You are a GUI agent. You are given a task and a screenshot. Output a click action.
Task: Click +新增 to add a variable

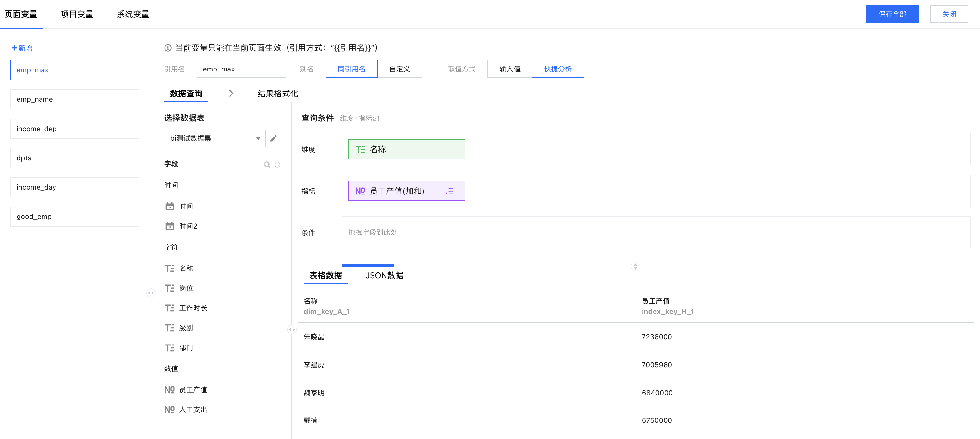[x=22, y=48]
